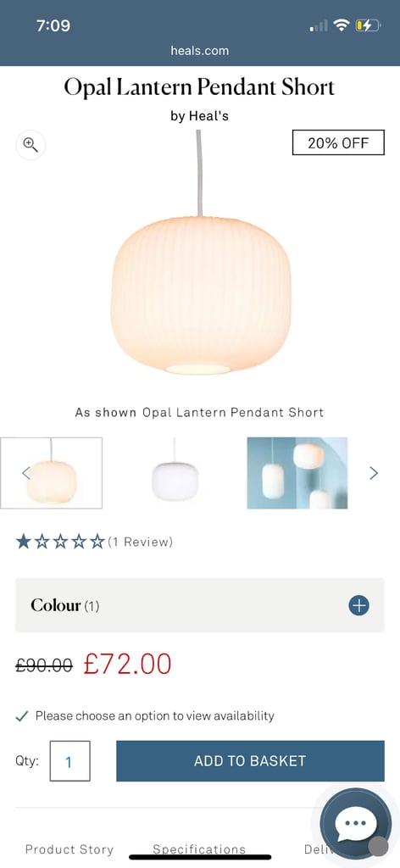This screenshot has height=868, width=400.
Task: Open the Product Story tab
Action: [x=69, y=849]
